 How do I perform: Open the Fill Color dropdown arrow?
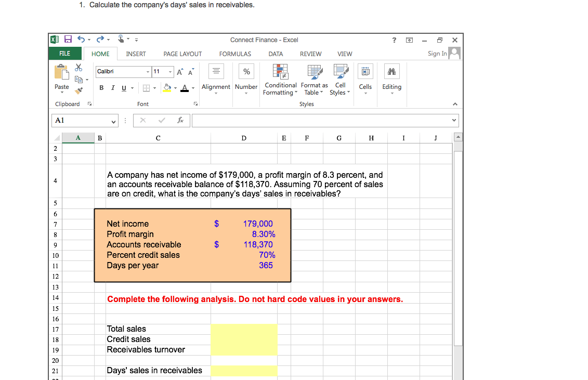(175, 88)
